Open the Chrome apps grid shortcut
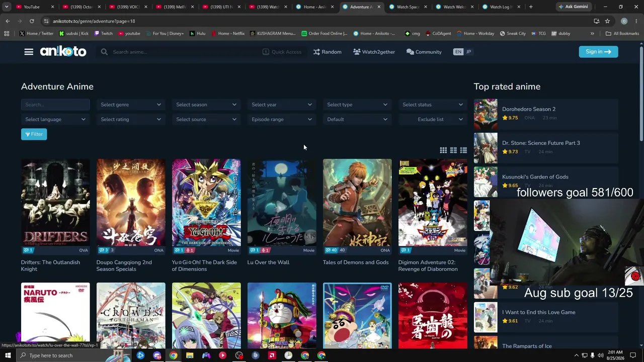This screenshot has height=362, width=644. pos(7,34)
